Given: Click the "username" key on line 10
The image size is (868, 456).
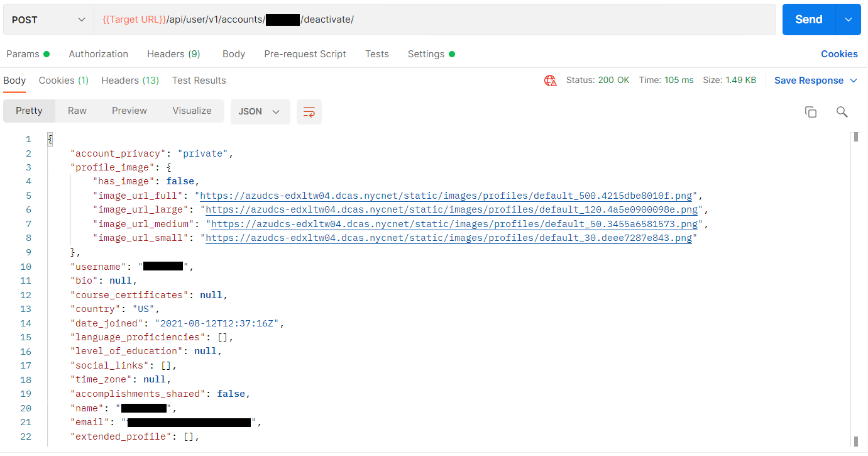Looking at the screenshot, I should click(x=99, y=267).
